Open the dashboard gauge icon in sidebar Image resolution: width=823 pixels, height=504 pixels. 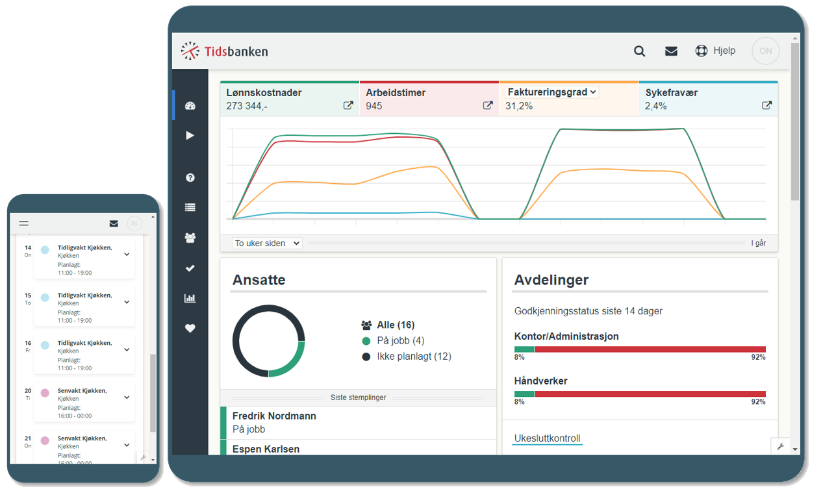[x=190, y=106]
